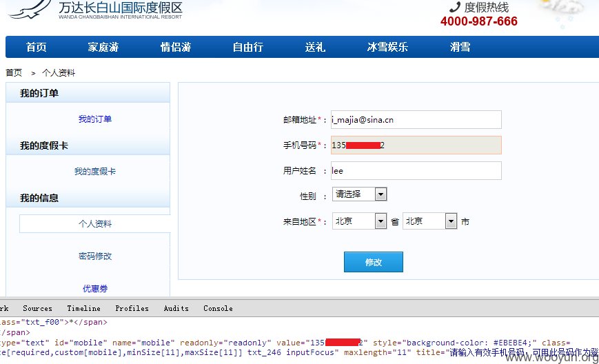
Task: Open the 我的订单 sidebar link
Action: (95, 119)
